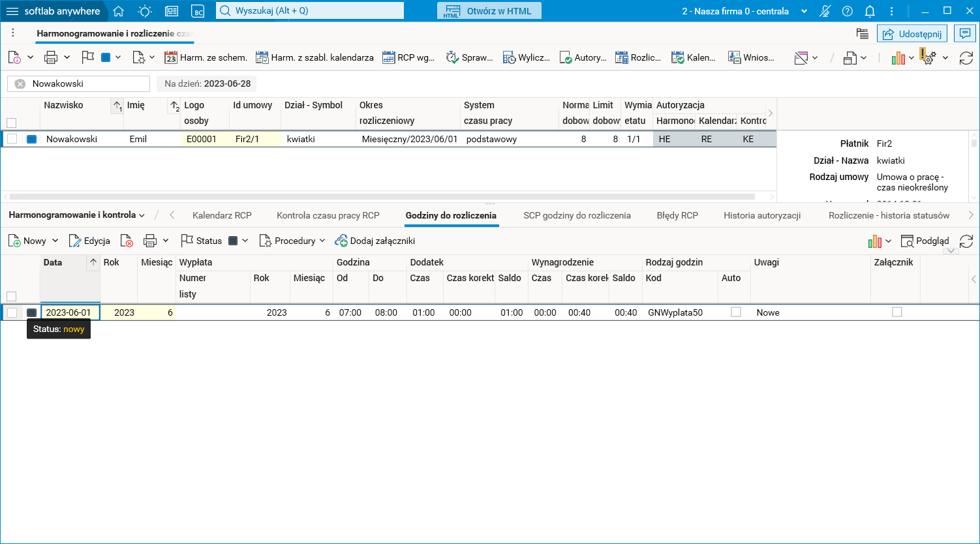980x544 pixels.
Task: Open the Rozliczenie - historia statusów tab
Action: pos(889,215)
